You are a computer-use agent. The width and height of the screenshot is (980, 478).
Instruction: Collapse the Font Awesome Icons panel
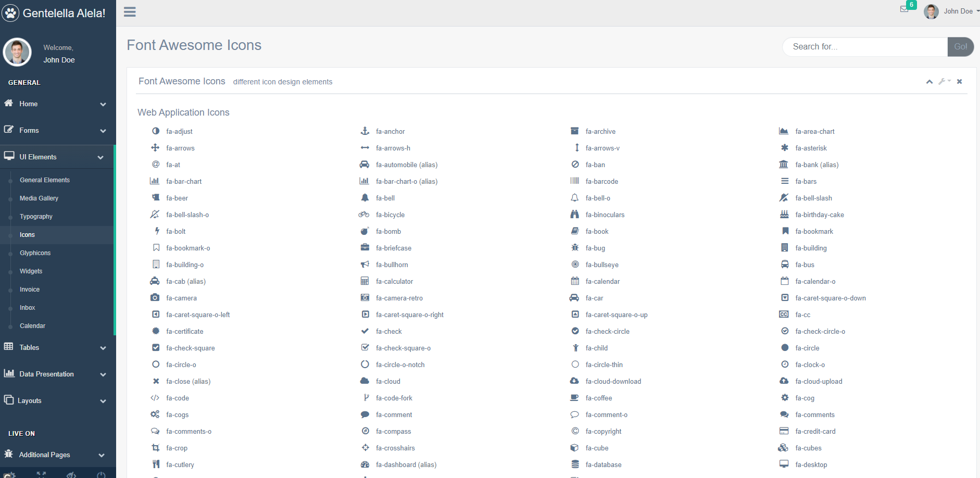pyautogui.click(x=929, y=82)
